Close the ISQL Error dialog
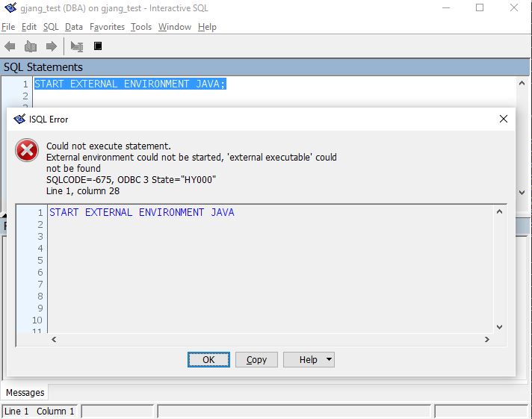This screenshot has height=419, width=532. pos(504,119)
